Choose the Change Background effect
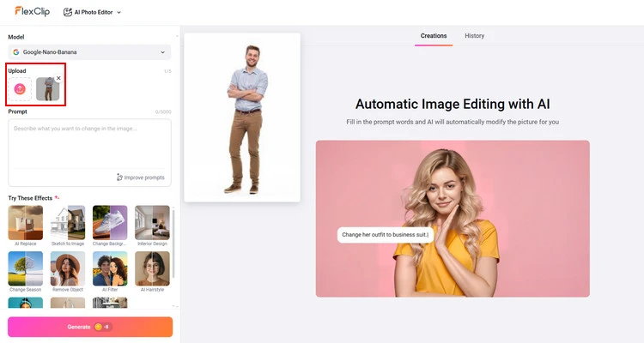644x343 pixels. 110,226
